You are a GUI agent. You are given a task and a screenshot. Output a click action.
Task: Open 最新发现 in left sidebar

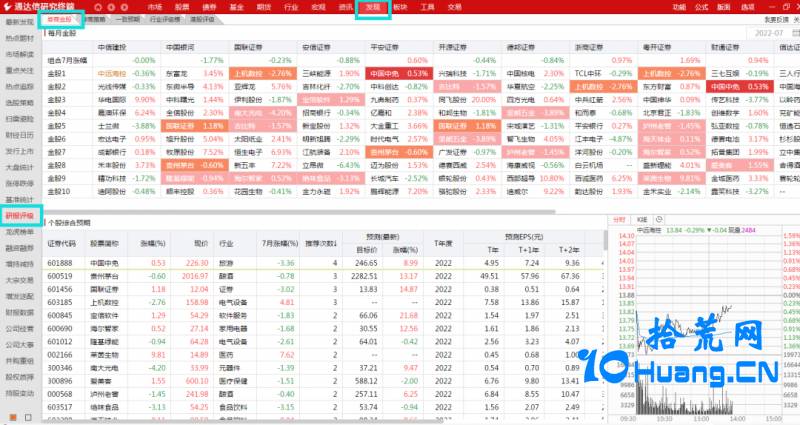click(19, 22)
